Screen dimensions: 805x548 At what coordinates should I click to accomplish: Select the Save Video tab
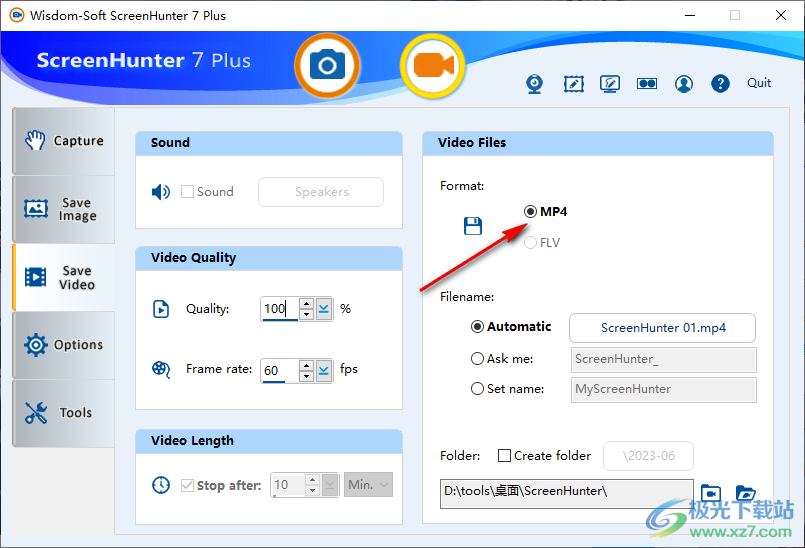tap(64, 277)
